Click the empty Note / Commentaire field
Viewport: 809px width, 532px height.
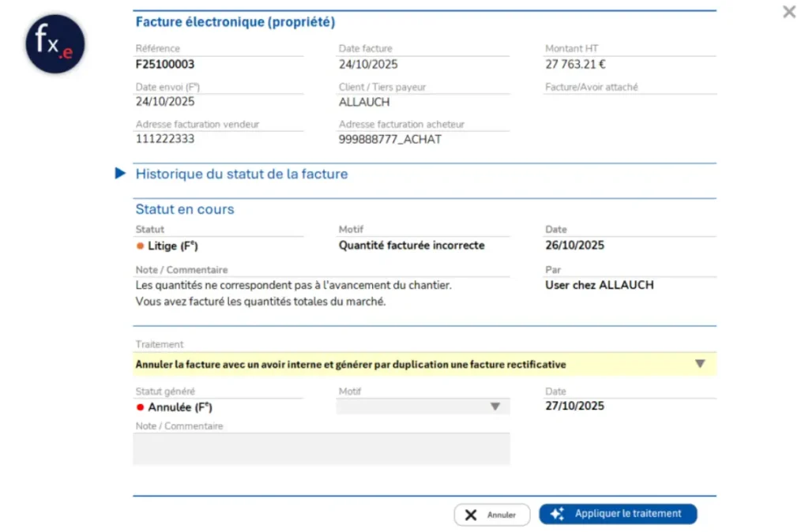point(322,448)
